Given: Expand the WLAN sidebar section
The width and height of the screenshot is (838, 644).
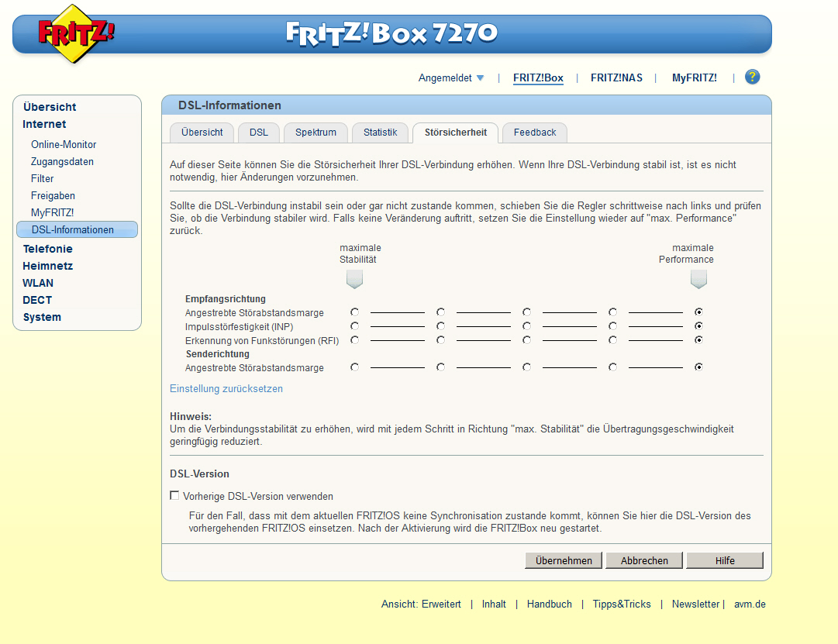Looking at the screenshot, I should (38, 283).
